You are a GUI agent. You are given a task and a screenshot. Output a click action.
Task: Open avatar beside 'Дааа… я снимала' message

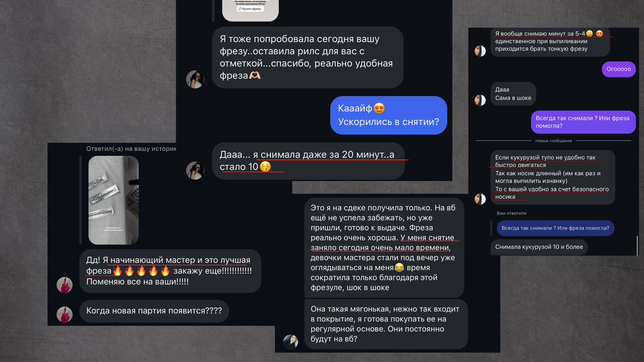tap(195, 171)
